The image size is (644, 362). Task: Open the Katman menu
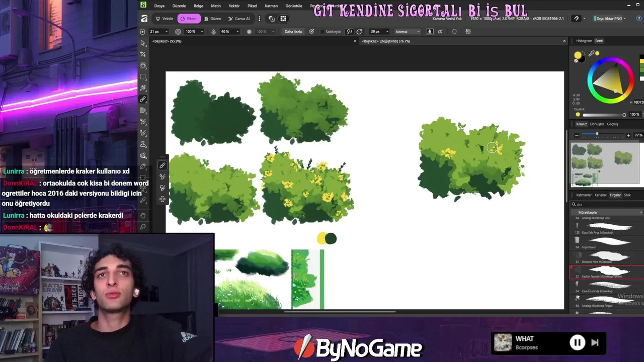tap(271, 6)
